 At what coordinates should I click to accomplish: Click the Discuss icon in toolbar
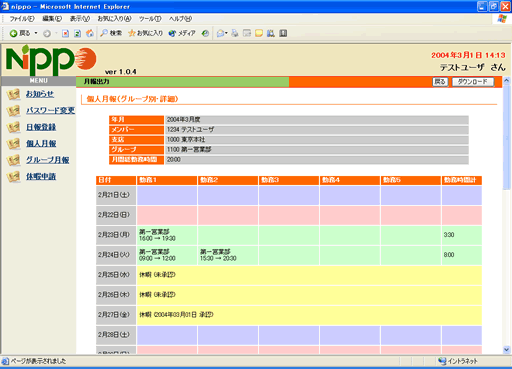(259, 33)
